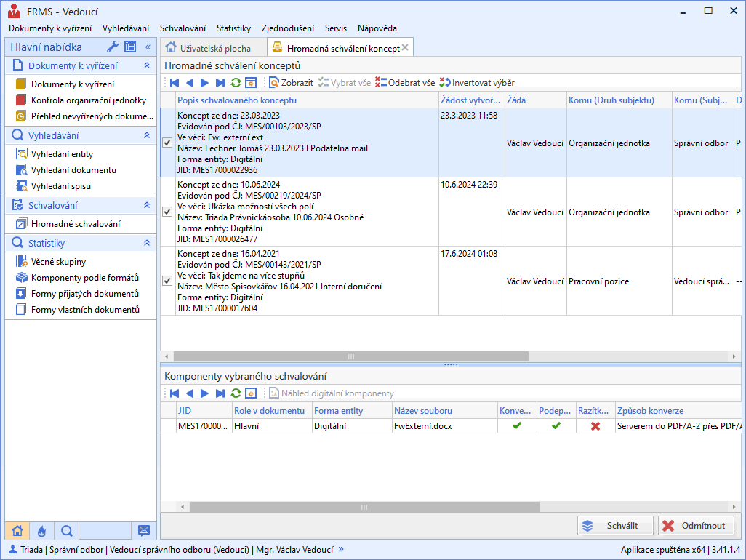Toggle checkbox for concept dated 16.04.2021
The image size is (746, 560).
[x=167, y=281]
